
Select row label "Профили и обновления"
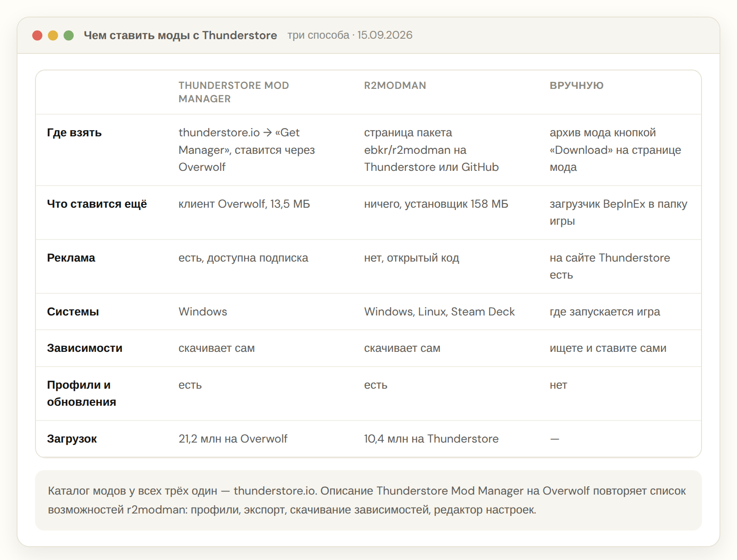point(82,394)
